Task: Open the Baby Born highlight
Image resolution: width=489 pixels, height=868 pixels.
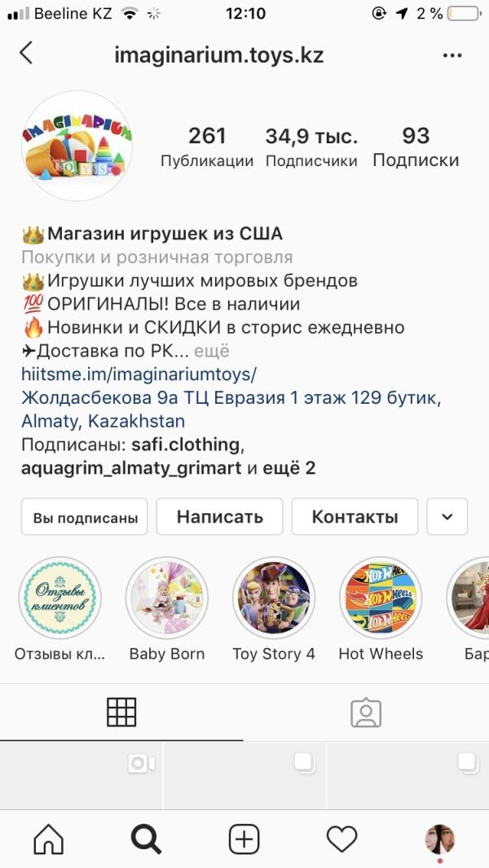Action: point(167,598)
